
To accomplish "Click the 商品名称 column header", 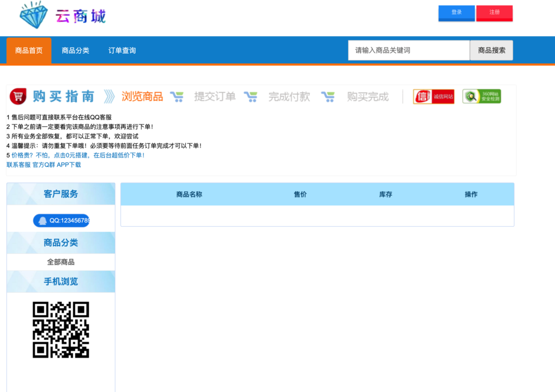I will point(189,194).
